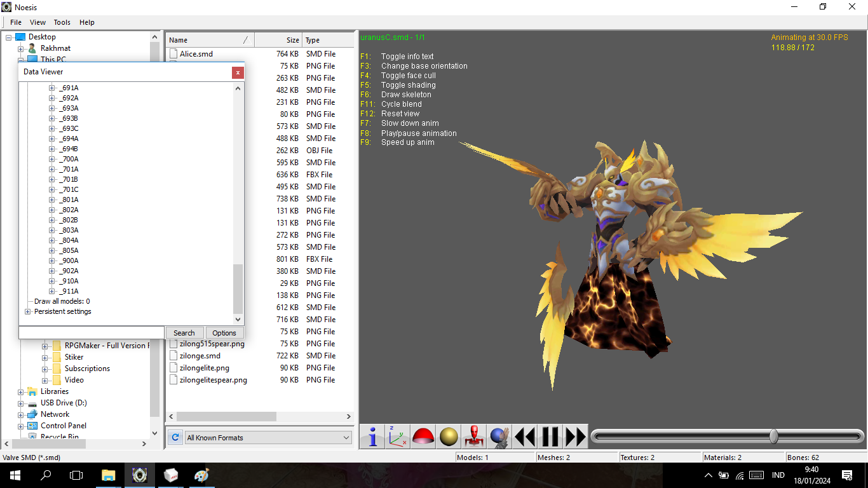Toggle info text with the blue i icon
This screenshot has height=488, width=868.
(372, 437)
